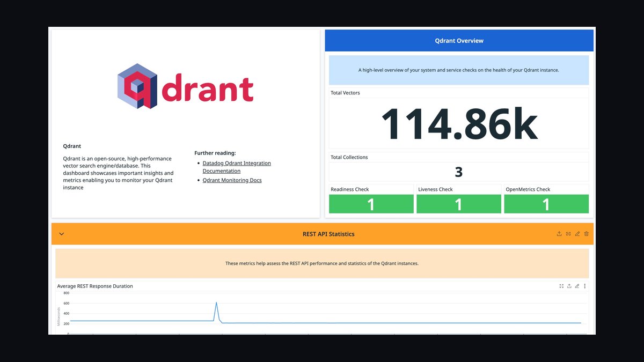Click the Qdrant Overview header

point(459,41)
